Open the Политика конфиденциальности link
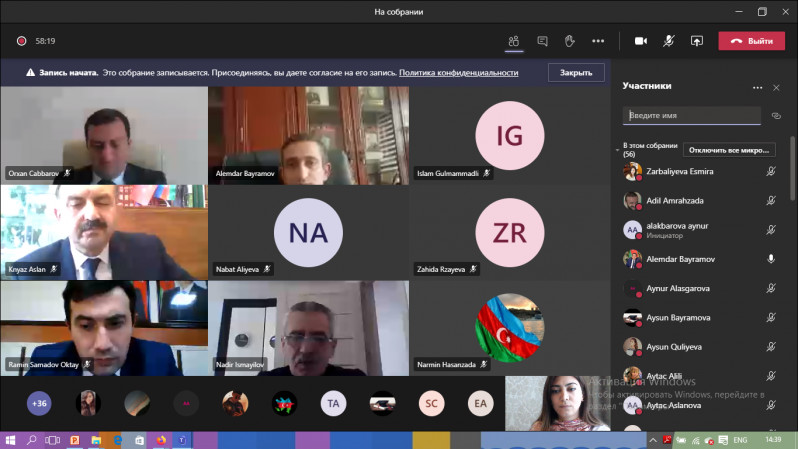798x449 pixels. point(458,73)
